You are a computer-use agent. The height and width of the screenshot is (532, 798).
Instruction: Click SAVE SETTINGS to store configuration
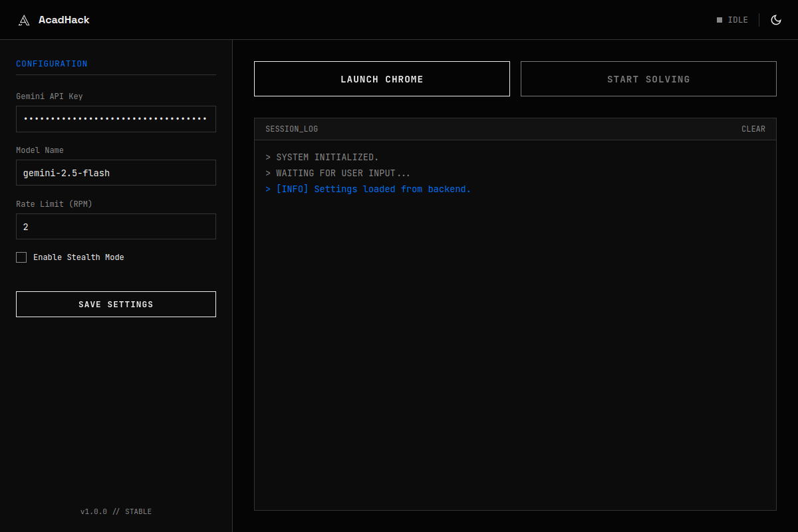(116, 304)
